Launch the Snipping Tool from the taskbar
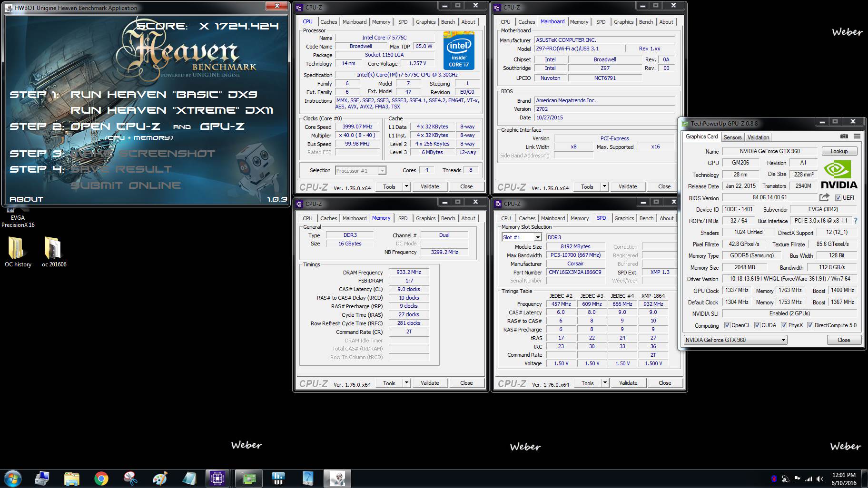Viewport: 868px width, 488px height. [130, 478]
